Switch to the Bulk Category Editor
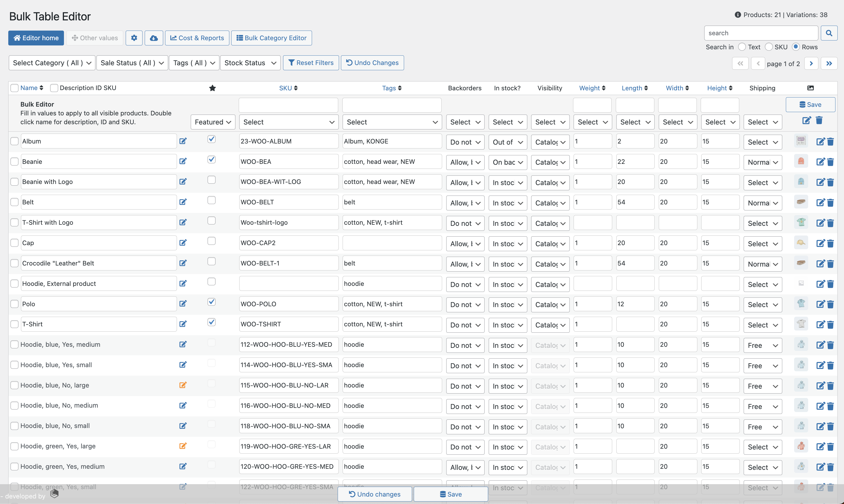This screenshot has width=844, height=504. pos(271,38)
